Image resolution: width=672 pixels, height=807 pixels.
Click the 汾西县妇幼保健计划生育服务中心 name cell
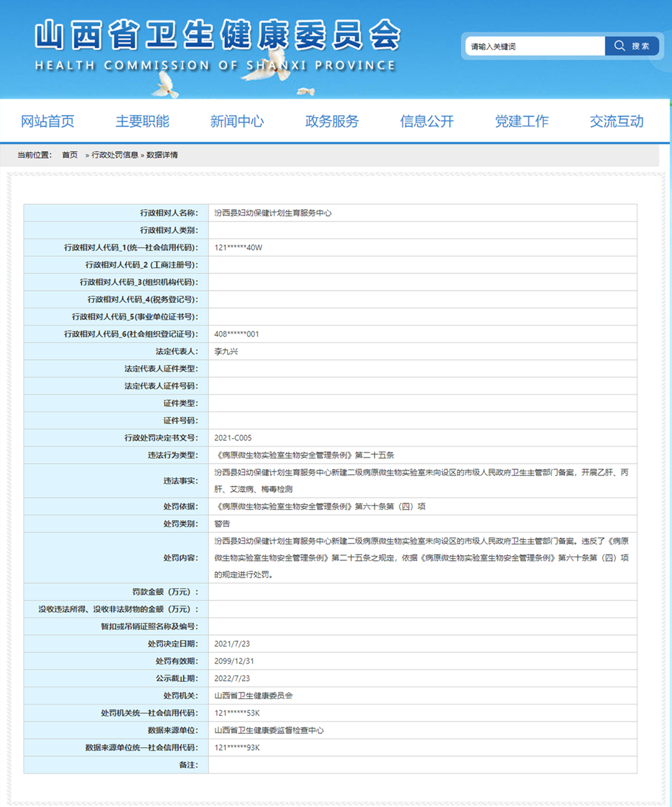point(273,213)
